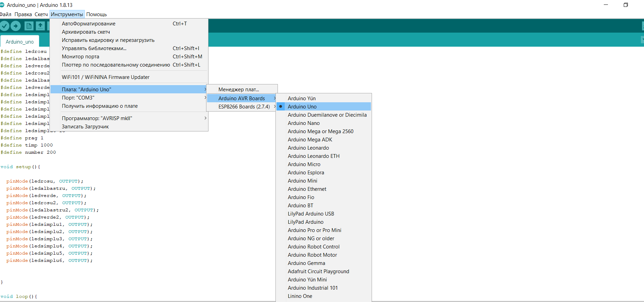Select Arduino Mega or Mega 2560
644x302 pixels.
click(324, 131)
